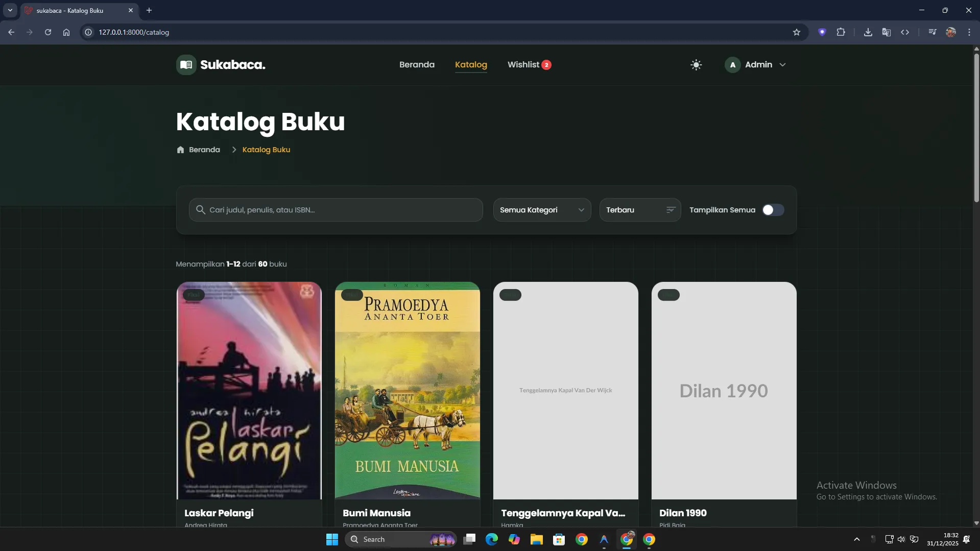The height and width of the screenshot is (551, 980).
Task: Expand the Admin user menu
Action: 755,65
